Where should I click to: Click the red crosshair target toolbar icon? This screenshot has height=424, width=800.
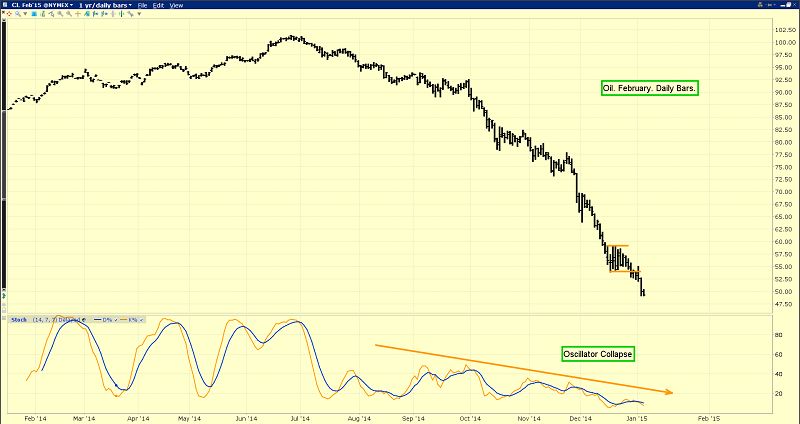[9, 14]
